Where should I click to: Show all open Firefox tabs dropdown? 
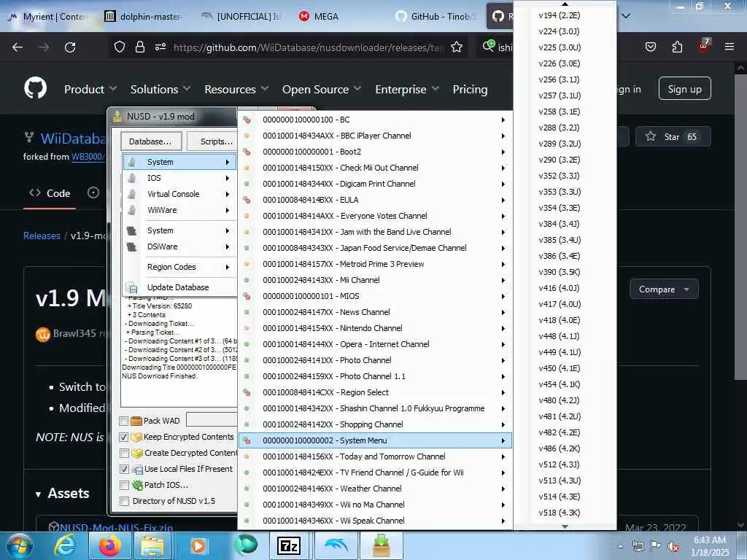click(x=626, y=16)
